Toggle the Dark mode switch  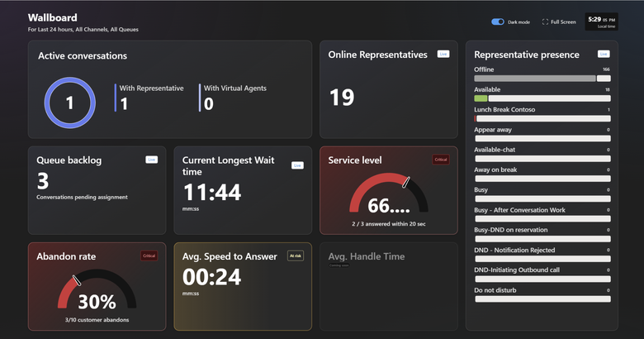(x=497, y=21)
